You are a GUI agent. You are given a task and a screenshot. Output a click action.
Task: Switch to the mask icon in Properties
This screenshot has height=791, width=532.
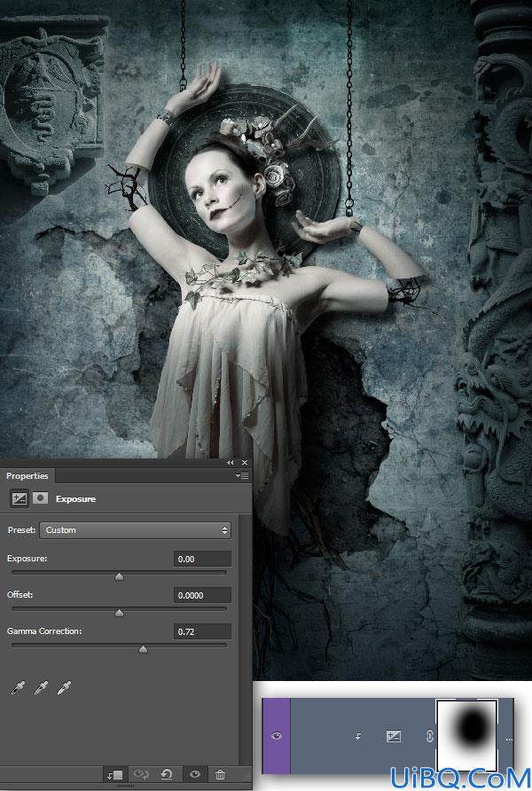point(40,498)
